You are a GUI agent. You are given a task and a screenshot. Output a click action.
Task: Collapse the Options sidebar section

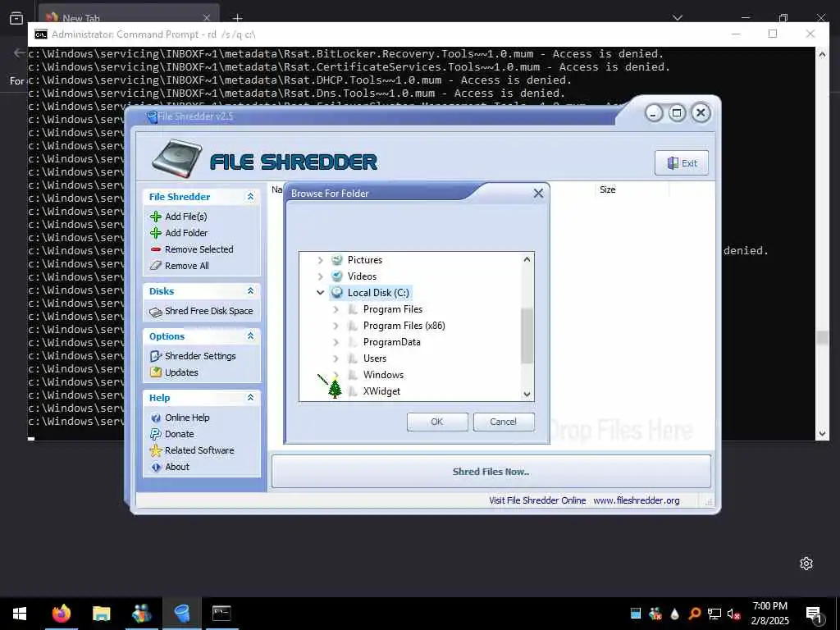250,336
